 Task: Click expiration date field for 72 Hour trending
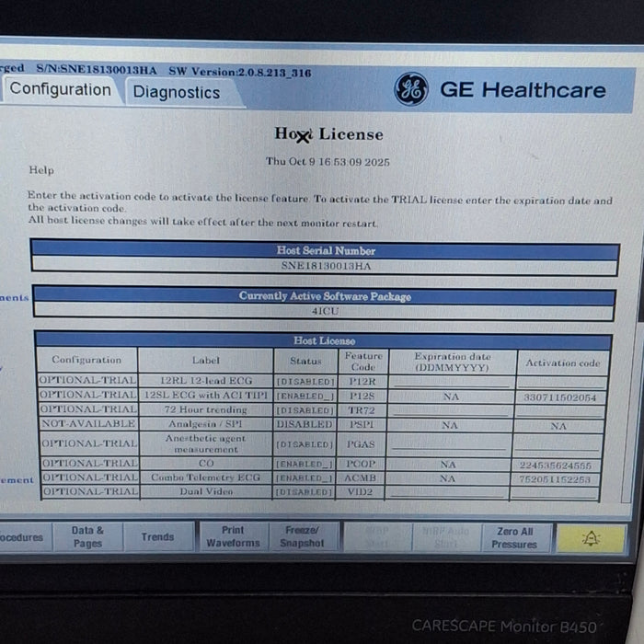[450, 410]
